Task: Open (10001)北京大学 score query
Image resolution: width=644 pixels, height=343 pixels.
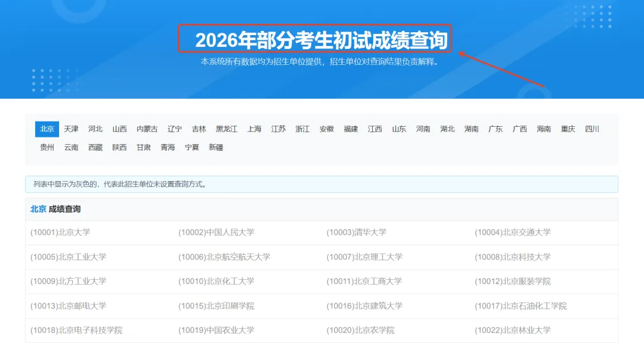Action: [60, 232]
